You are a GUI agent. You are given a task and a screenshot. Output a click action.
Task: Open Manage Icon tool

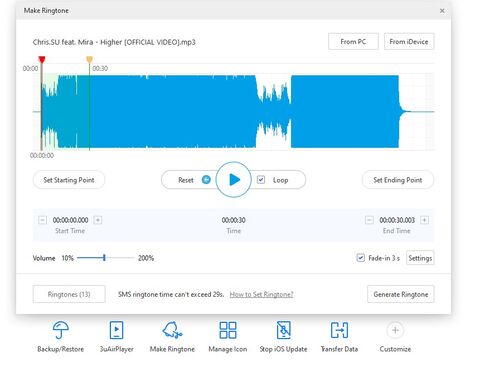tap(228, 330)
